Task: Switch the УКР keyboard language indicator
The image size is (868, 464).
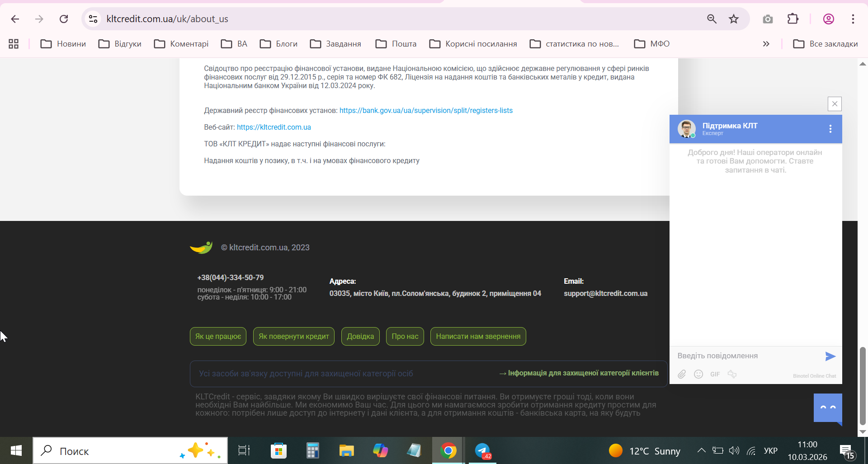Action: (x=771, y=451)
